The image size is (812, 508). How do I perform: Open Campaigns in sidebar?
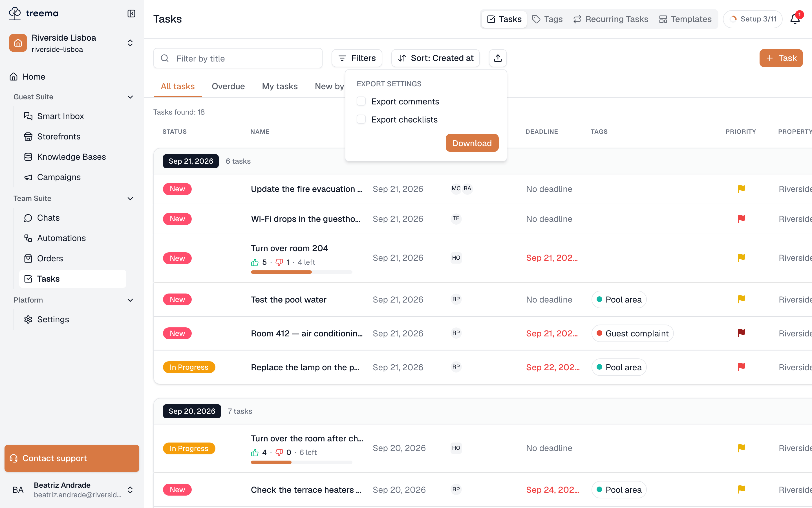coord(73,177)
